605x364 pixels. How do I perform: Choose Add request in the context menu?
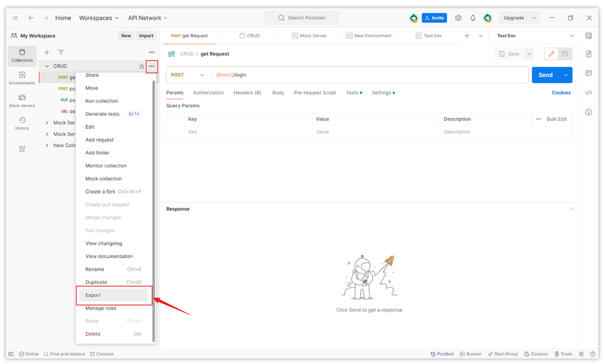click(114, 140)
